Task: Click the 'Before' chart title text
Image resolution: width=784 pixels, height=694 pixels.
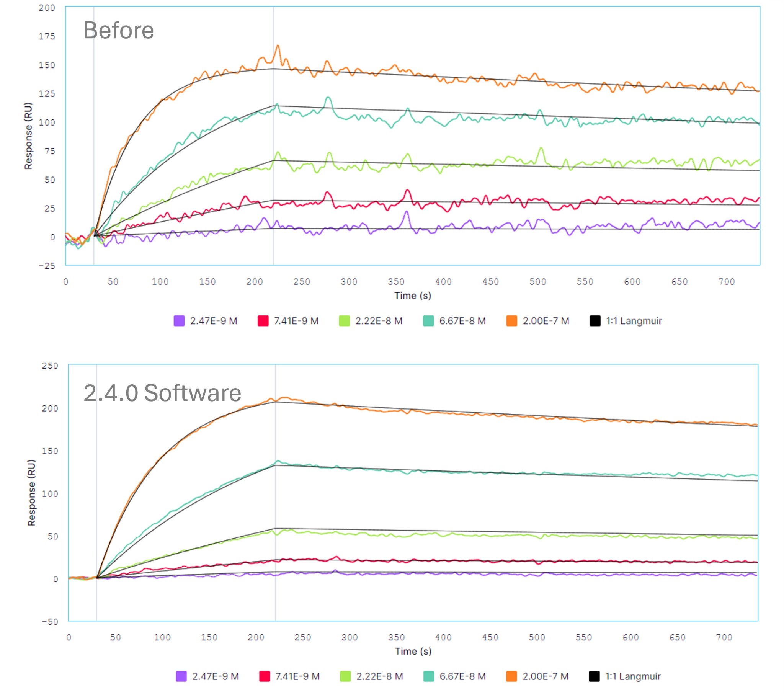Action: tap(119, 30)
